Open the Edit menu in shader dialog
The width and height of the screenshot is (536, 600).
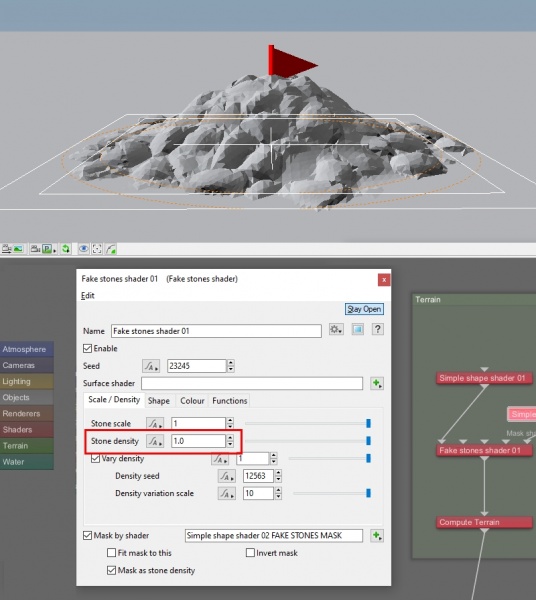coord(88,296)
